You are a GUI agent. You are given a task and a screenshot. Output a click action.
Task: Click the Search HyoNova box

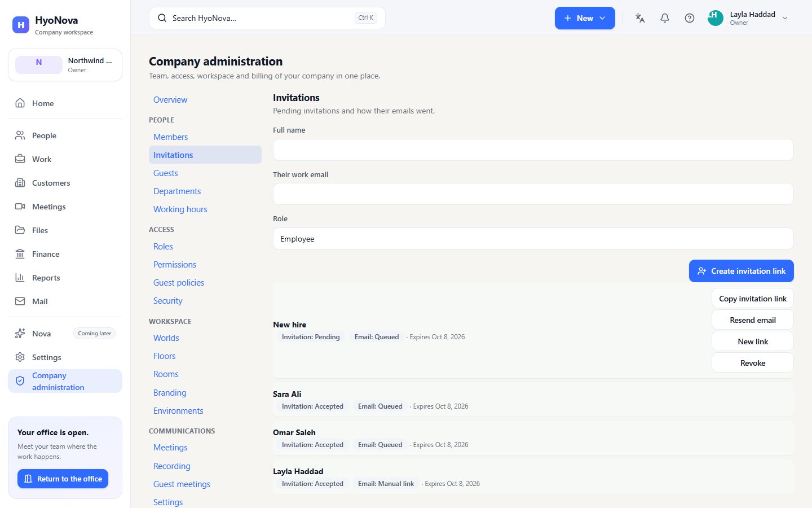(267, 18)
